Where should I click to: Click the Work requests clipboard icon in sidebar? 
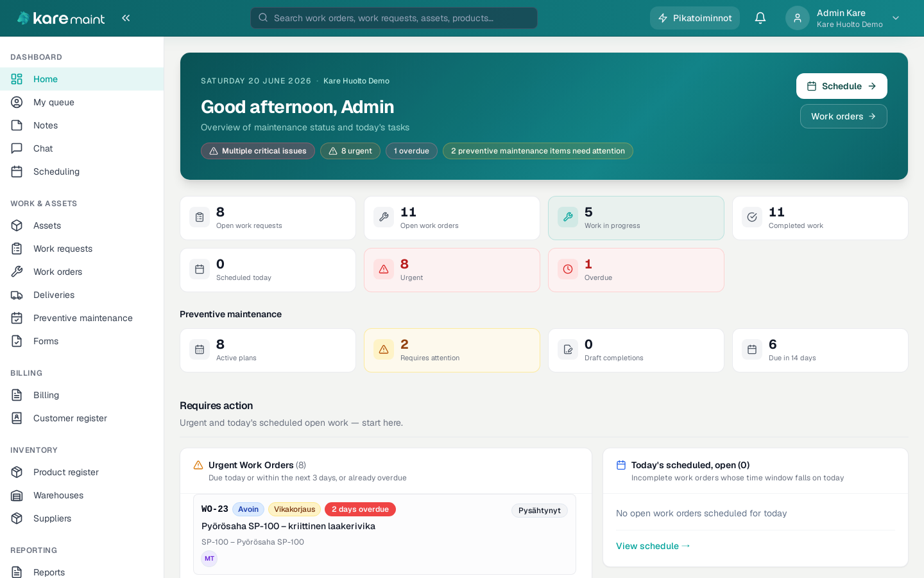pyautogui.click(x=17, y=249)
